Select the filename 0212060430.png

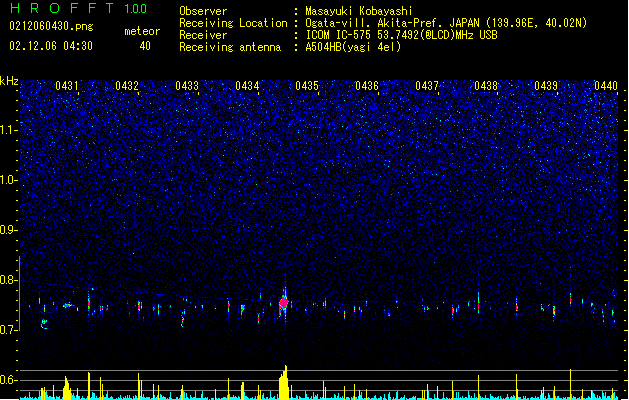tap(51, 26)
